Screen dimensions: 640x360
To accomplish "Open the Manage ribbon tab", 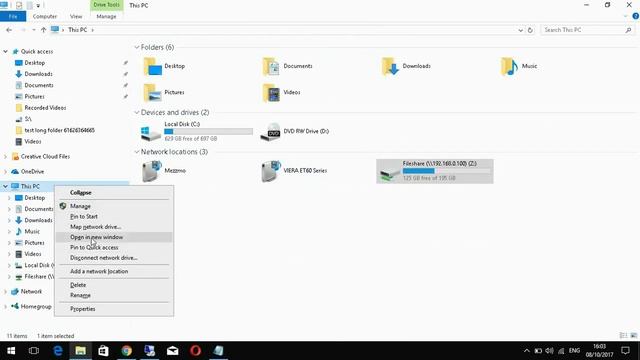I will click(x=106, y=16).
